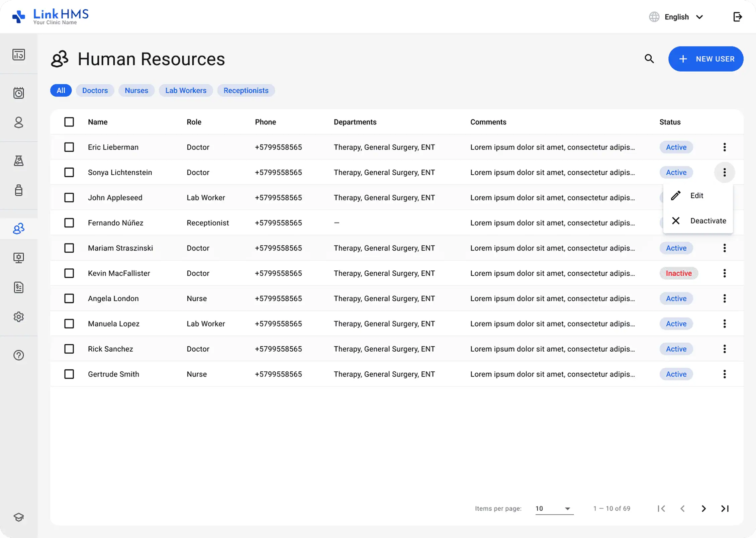The width and height of the screenshot is (756, 538).
Task: Switch to the Doctors filter tab
Action: pyautogui.click(x=95, y=90)
